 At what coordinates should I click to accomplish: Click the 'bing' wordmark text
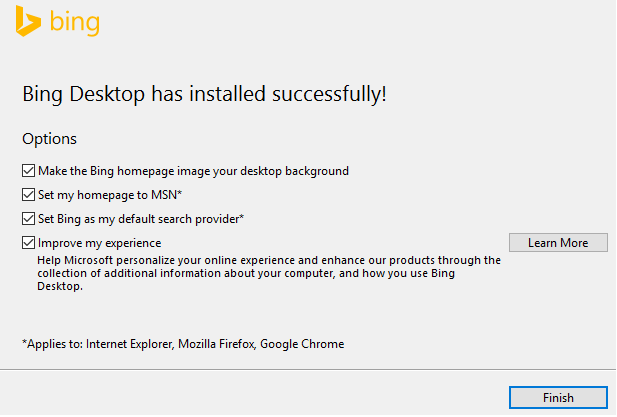(71, 22)
